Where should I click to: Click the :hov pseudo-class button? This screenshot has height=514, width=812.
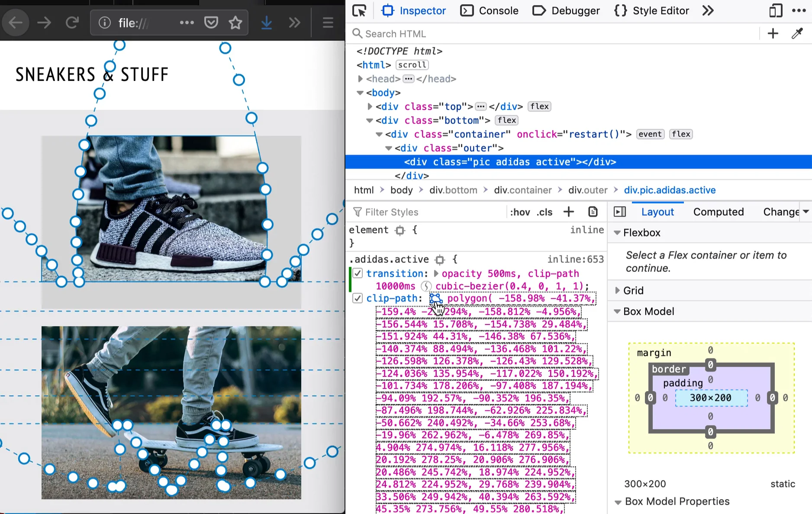coord(520,212)
